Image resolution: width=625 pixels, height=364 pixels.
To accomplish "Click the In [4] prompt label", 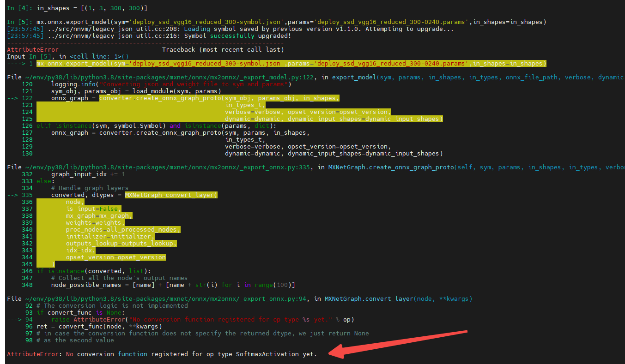I will pos(19,8).
